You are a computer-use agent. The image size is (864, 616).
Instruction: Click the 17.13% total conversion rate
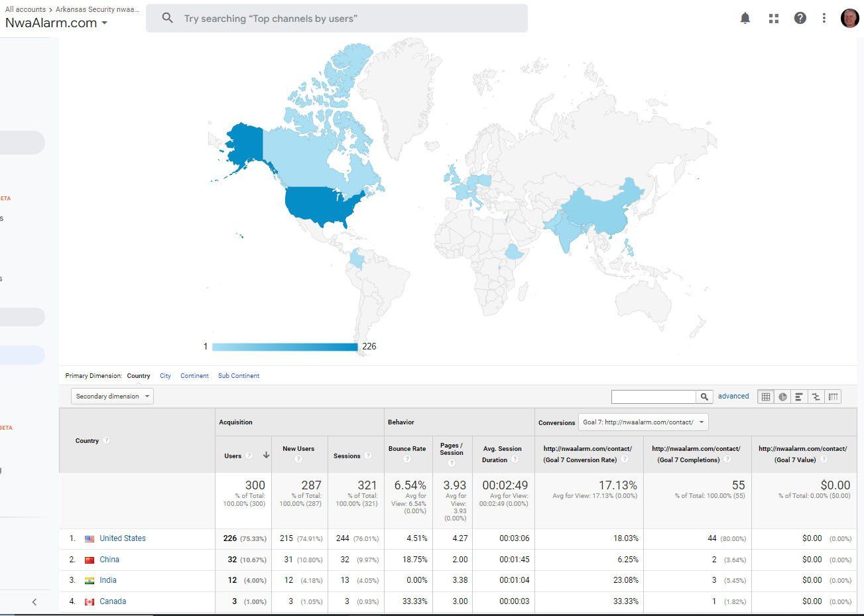coord(617,485)
